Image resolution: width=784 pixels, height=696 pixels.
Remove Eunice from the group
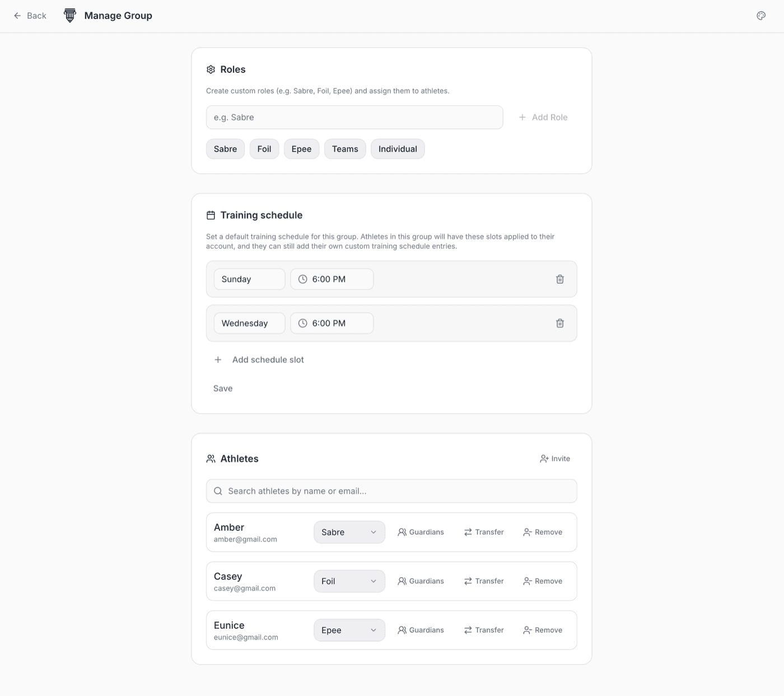[x=542, y=630]
